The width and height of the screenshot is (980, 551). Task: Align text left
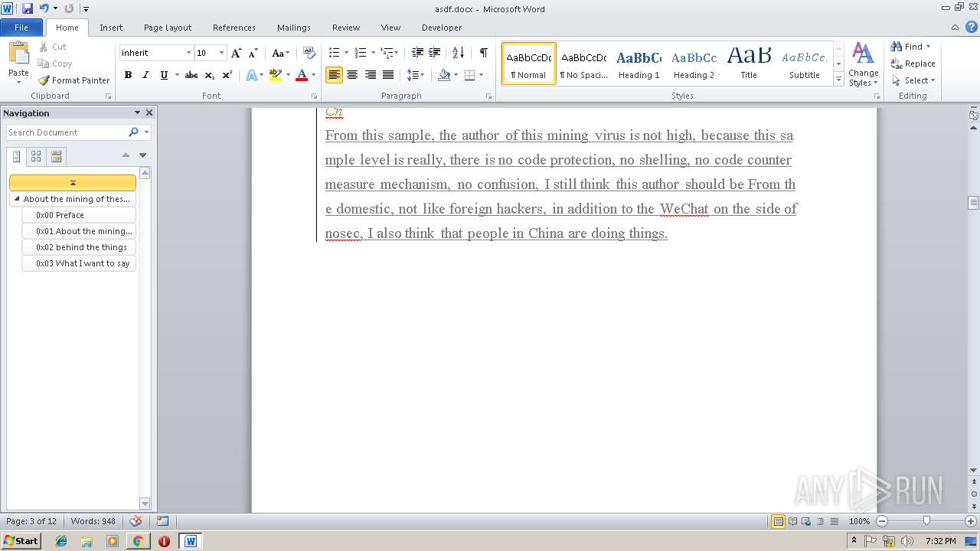click(x=334, y=75)
